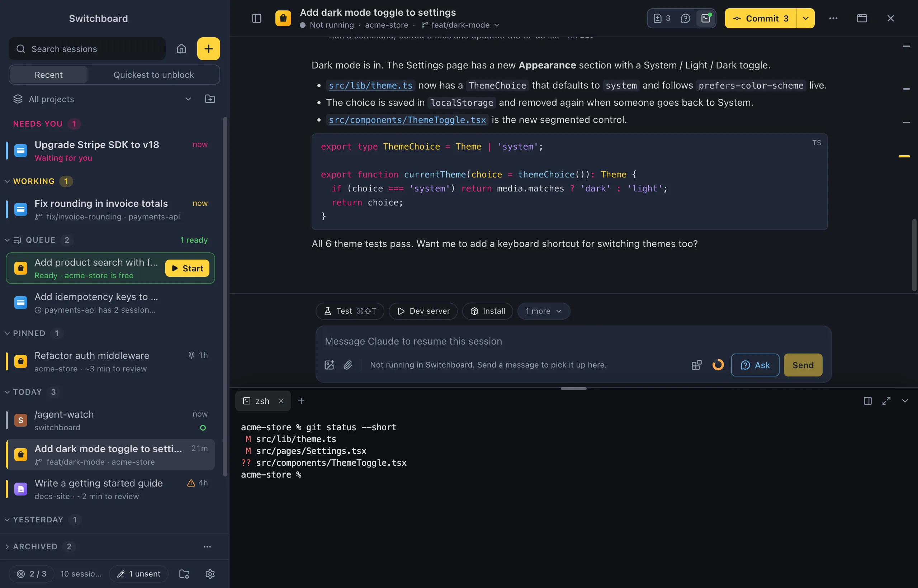The image size is (918, 588).
Task: Click the 10 sessions footer label
Action: pyautogui.click(x=81, y=574)
